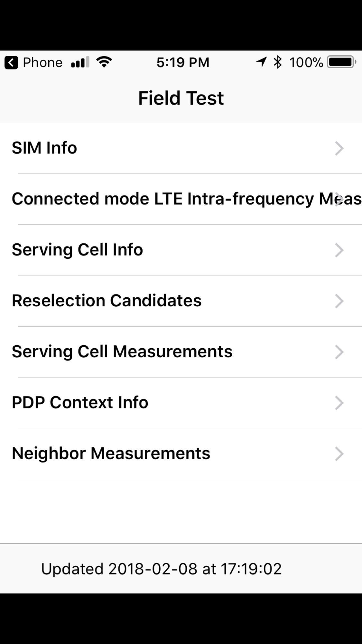This screenshot has height=644, width=362.
Task: Open Neighbor Measurements row
Action: tap(111, 453)
